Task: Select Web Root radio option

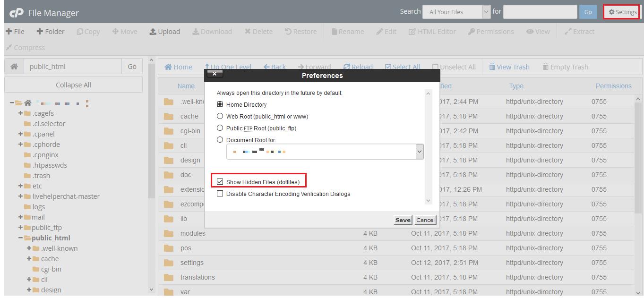Action: [220, 116]
